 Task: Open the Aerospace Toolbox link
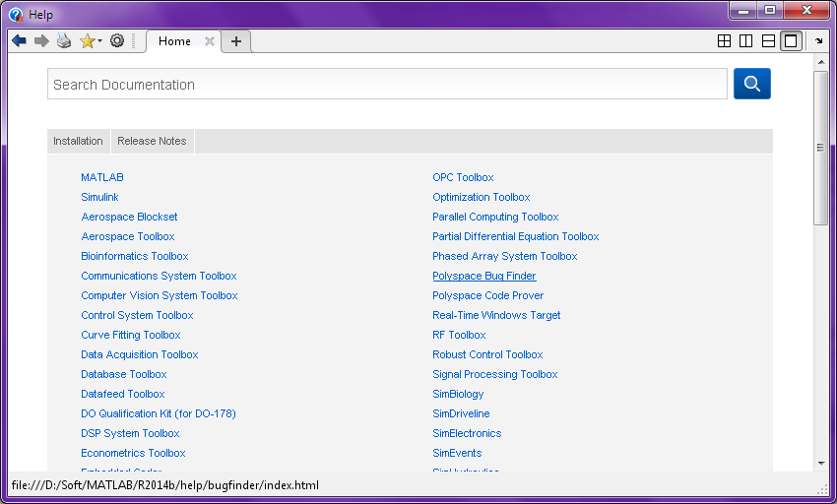pos(128,236)
